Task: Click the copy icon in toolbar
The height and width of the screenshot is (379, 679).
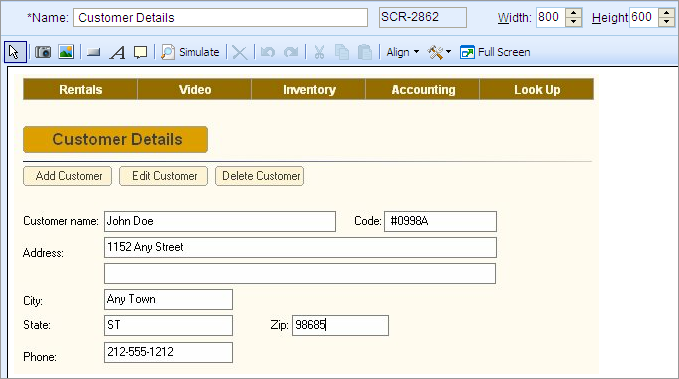Action: tap(342, 52)
